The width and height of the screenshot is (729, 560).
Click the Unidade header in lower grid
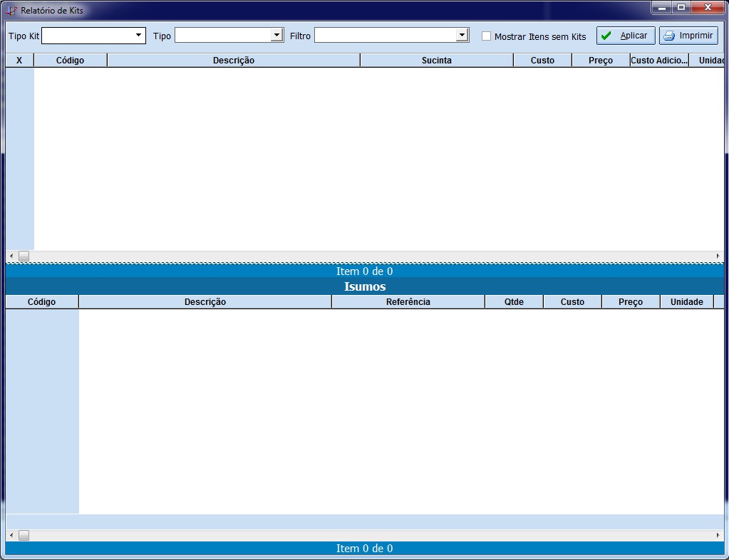coord(686,302)
